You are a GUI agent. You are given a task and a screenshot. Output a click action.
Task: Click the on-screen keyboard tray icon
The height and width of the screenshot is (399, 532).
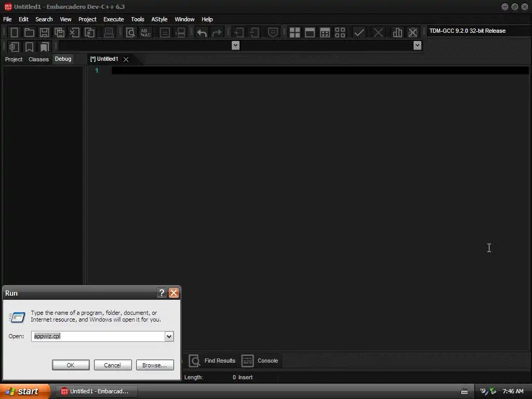tap(464, 392)
